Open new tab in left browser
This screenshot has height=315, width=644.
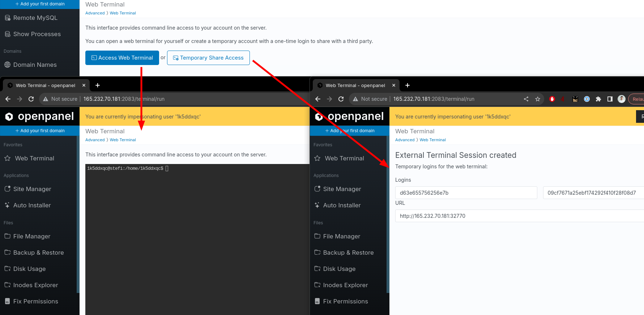(98, 85)
